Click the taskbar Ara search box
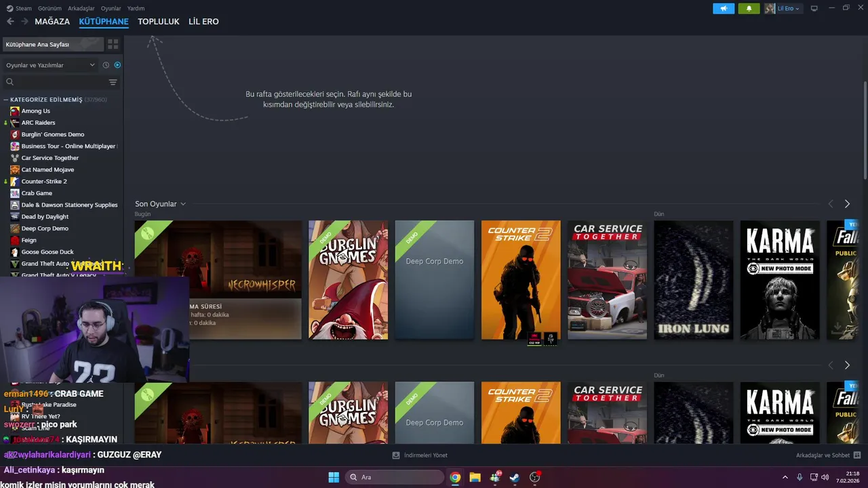868x488 pixels. (395, 477)
